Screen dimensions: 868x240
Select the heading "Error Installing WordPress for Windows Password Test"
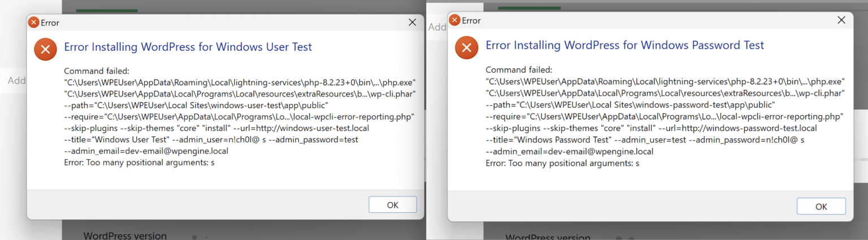tap(624, 45)
